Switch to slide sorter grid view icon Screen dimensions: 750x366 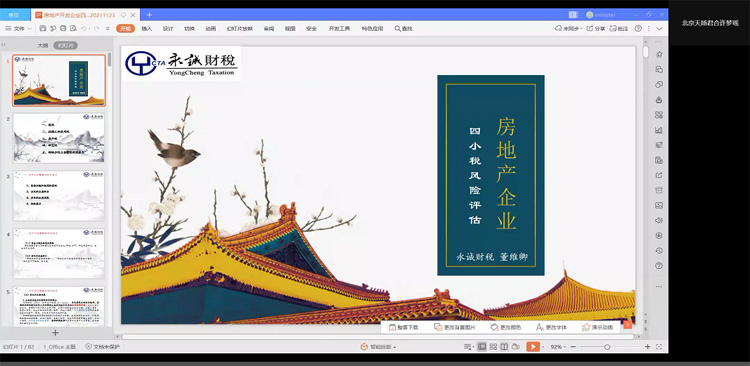pyautogui.click(x=493, y=346)
